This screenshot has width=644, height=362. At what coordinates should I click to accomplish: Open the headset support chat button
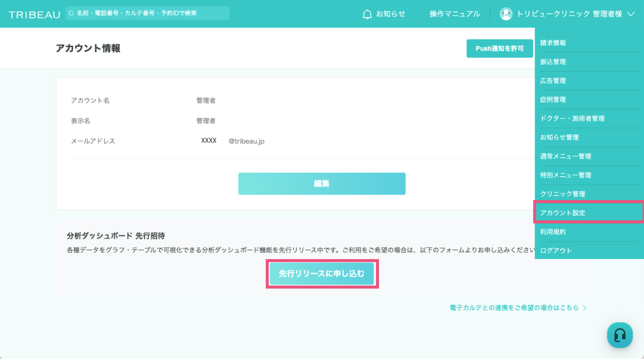click(x=620, y=335)
